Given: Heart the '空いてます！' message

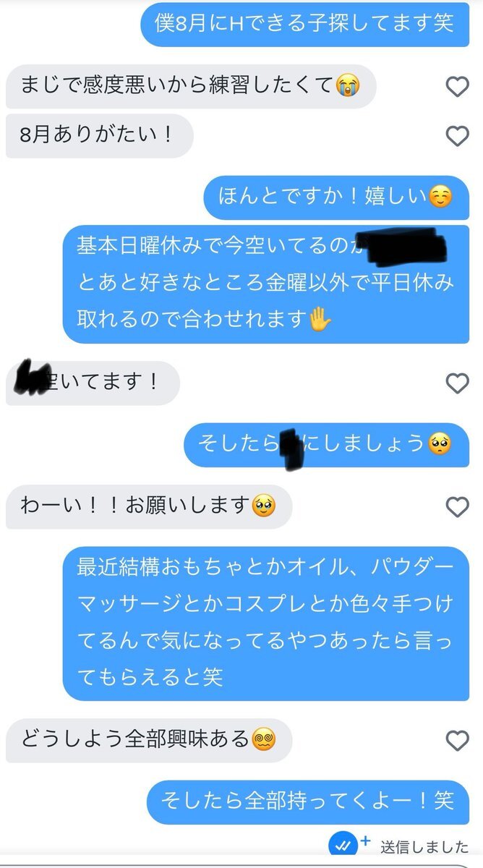Looking at the screenshot, I should pos(457,383).
